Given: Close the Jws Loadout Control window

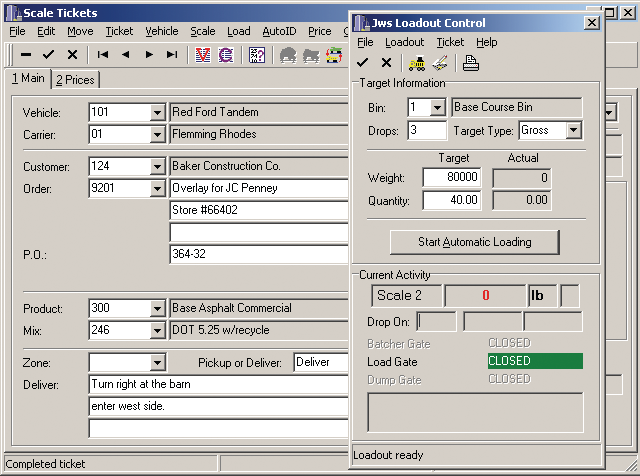Looking at the screenshot, I should click(591, 22).
